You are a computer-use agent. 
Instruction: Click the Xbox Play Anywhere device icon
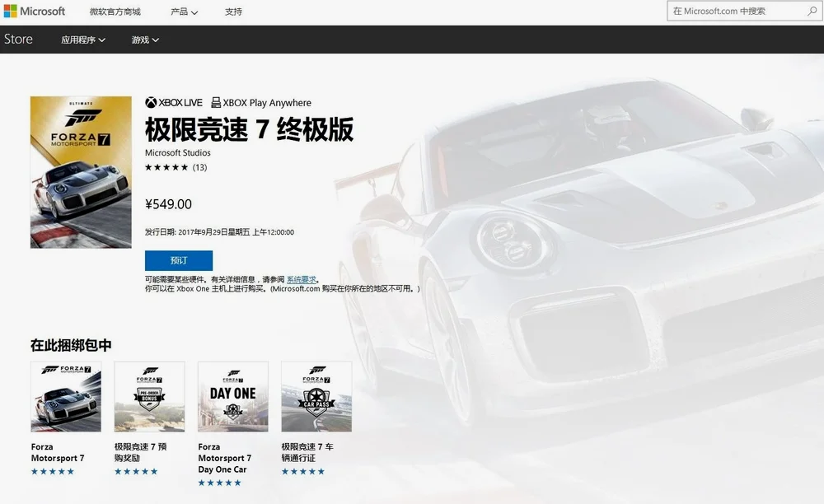pos(215,102)
